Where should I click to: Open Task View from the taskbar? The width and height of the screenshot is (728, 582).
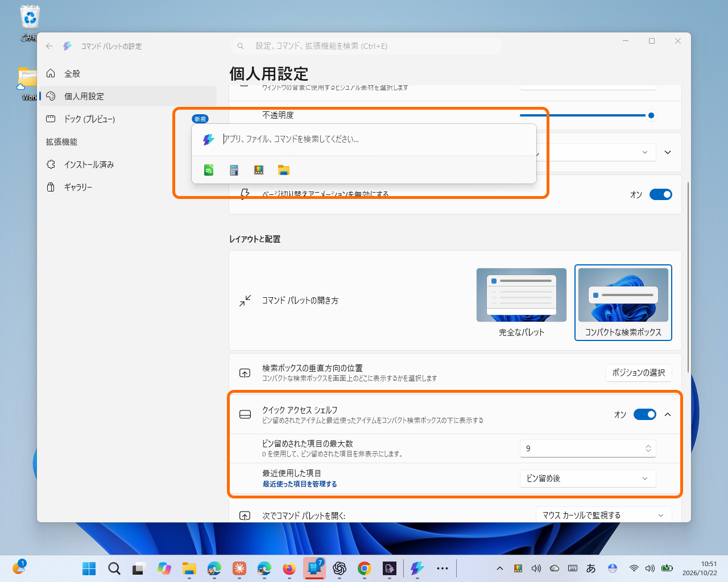click(x=139, y=568)
